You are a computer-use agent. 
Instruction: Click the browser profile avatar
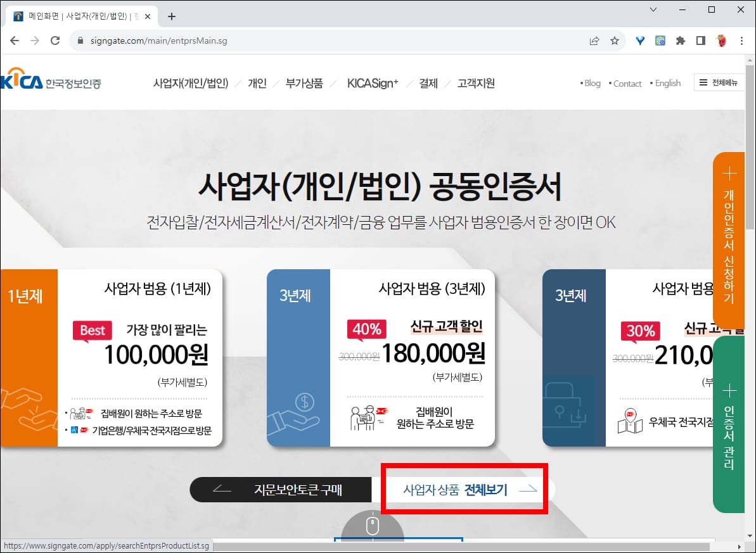721,39
